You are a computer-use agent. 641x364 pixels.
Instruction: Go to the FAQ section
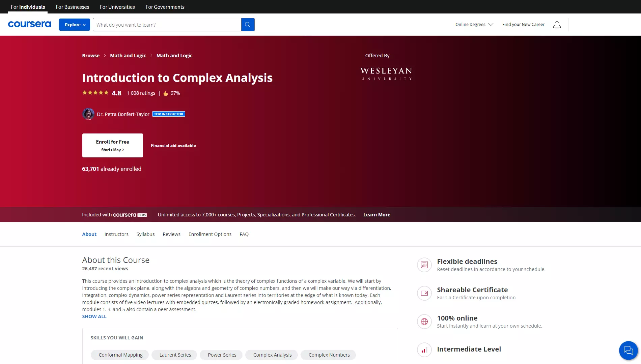coord(244,234)
